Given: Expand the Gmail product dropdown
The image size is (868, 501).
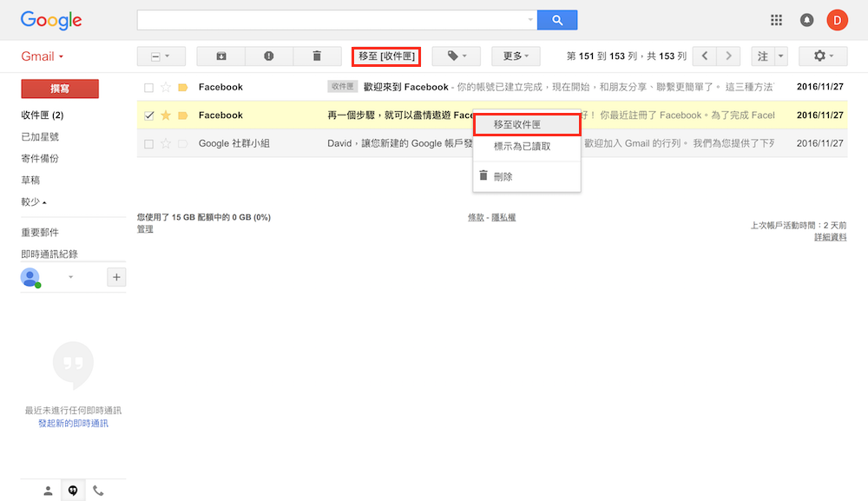Looking at the screenshot, I should [62, 56].
